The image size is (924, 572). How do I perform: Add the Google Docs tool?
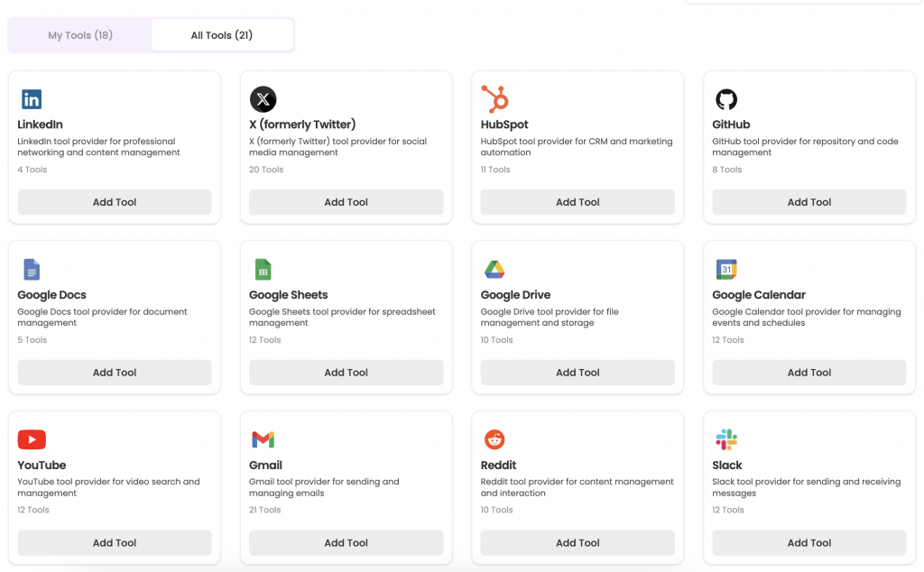click(115, 373)
